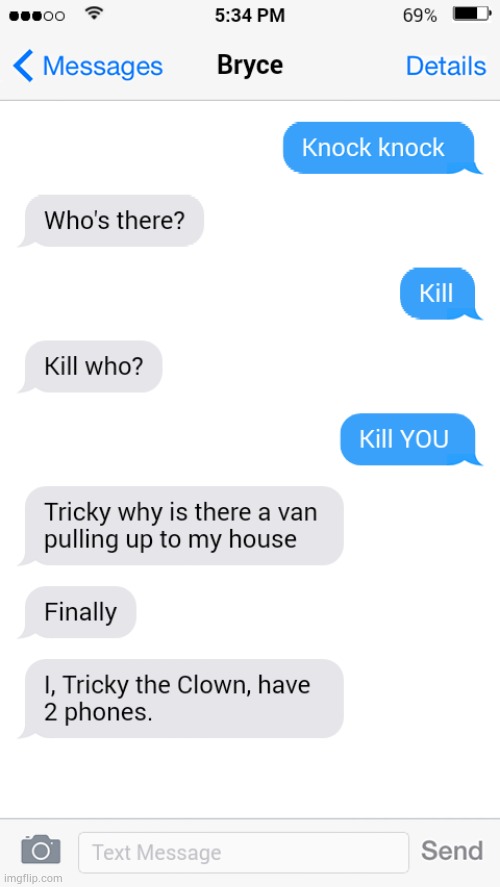Select the van pulling up message
Screen dimensions: 500x887
[181, 526]
